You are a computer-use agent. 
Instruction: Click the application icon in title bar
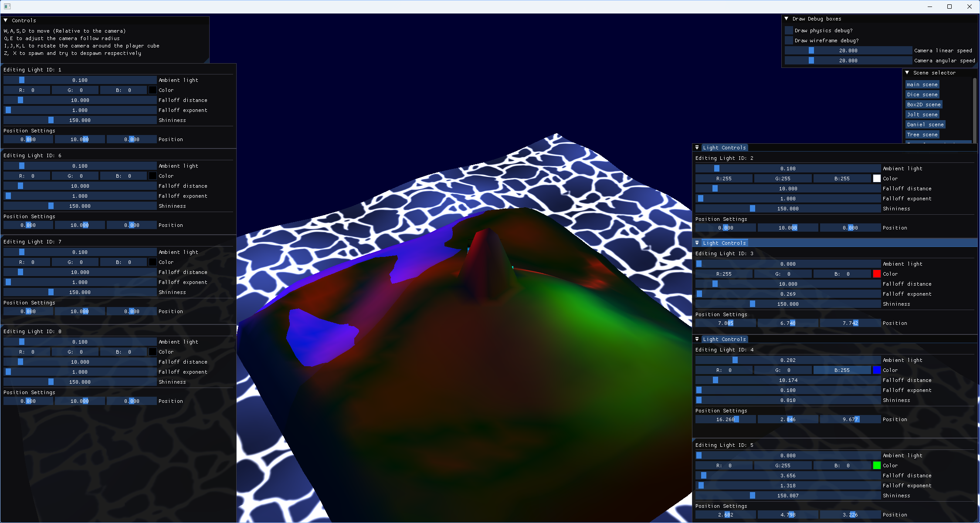(7, 7)
